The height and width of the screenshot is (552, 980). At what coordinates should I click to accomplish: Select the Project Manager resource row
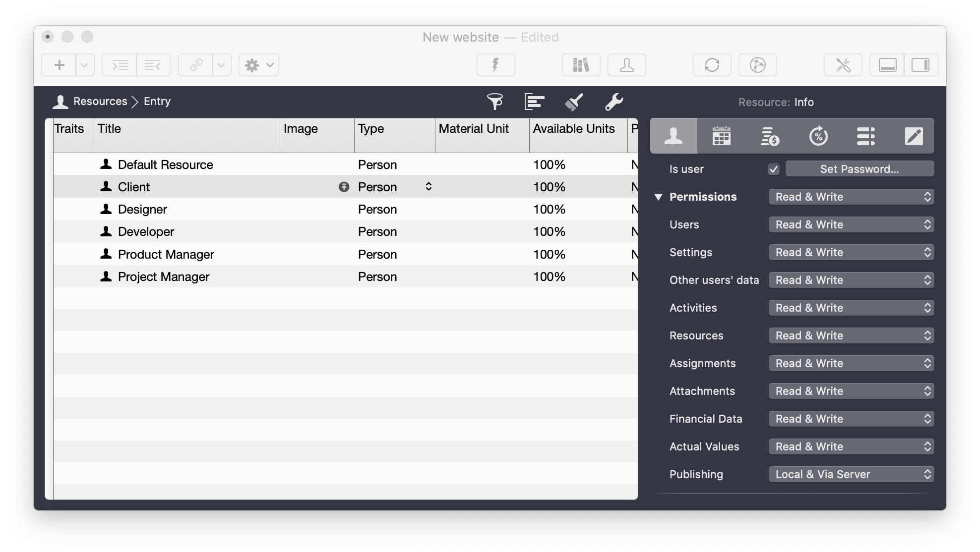tap(164, 276)
